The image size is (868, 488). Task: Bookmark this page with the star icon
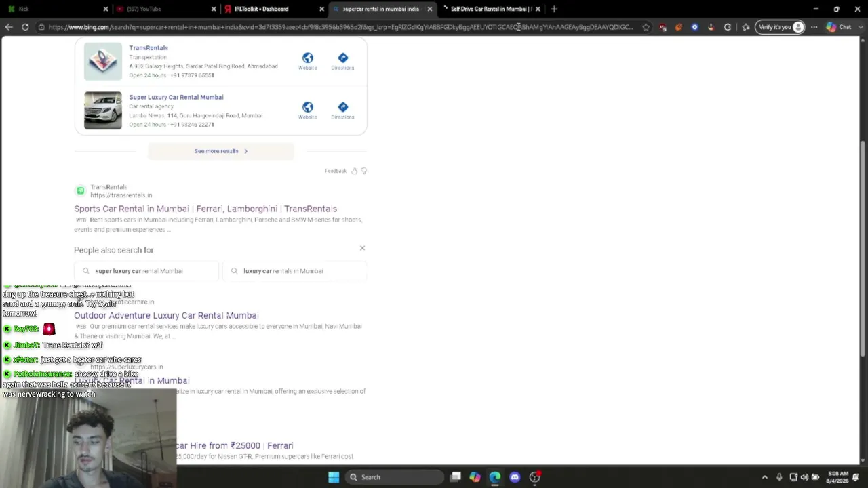tap(646, 27)
